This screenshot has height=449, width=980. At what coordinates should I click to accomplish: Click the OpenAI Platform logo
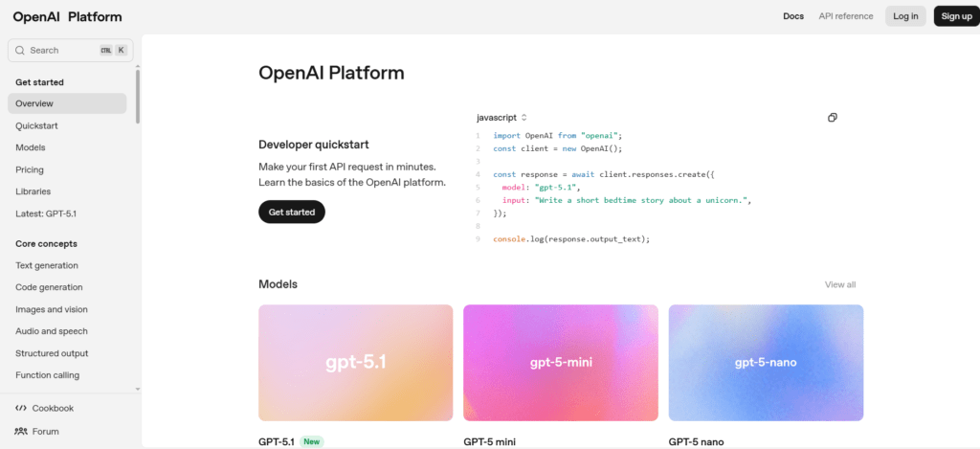(x=67, y=16)
